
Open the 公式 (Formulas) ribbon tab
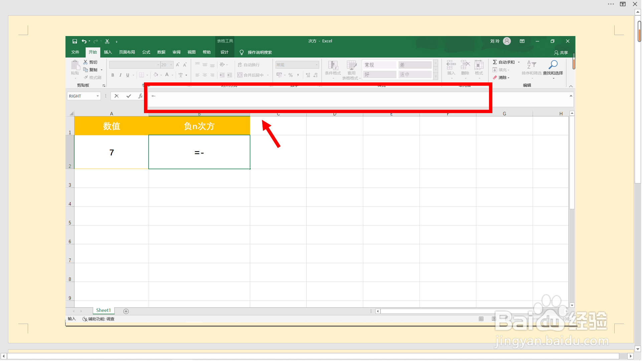click(146, 52)
